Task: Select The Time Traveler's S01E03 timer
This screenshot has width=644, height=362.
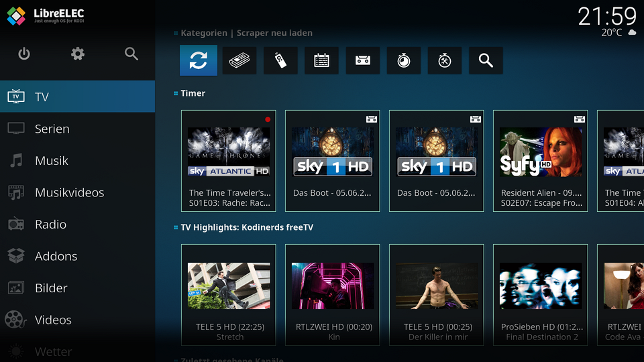Action: point(229,161)
